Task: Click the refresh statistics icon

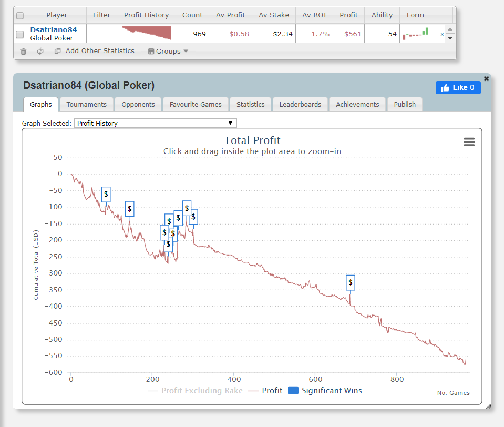Action: 40,52
